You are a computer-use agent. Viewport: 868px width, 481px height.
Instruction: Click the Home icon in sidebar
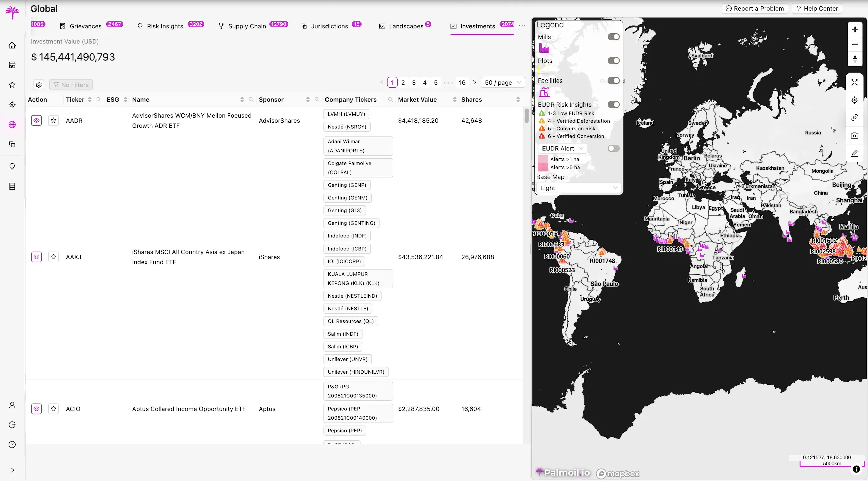tap(12, 45)
